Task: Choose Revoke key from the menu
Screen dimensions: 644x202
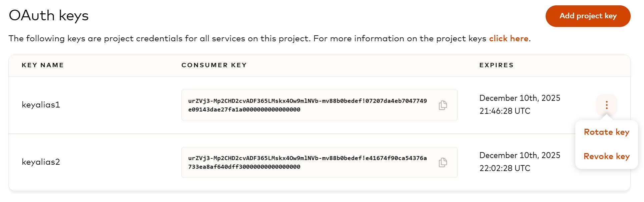Action: click(606, 156)
